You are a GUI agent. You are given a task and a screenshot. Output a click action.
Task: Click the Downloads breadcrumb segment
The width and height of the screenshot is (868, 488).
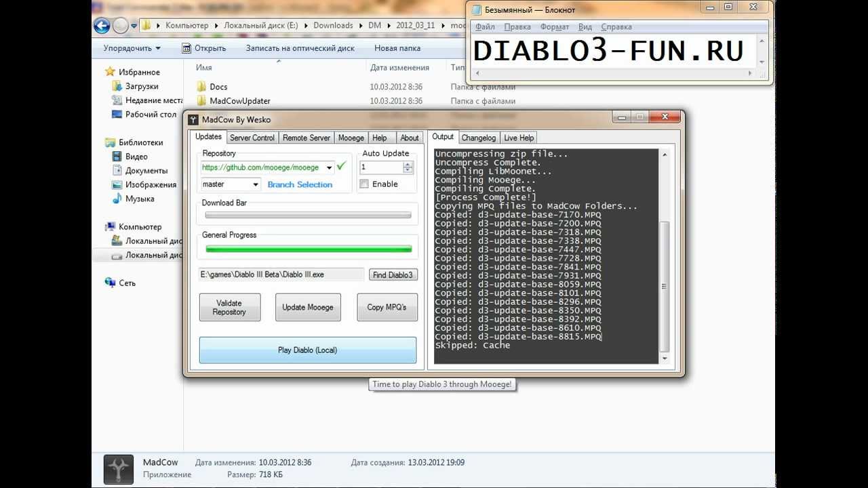333,25
